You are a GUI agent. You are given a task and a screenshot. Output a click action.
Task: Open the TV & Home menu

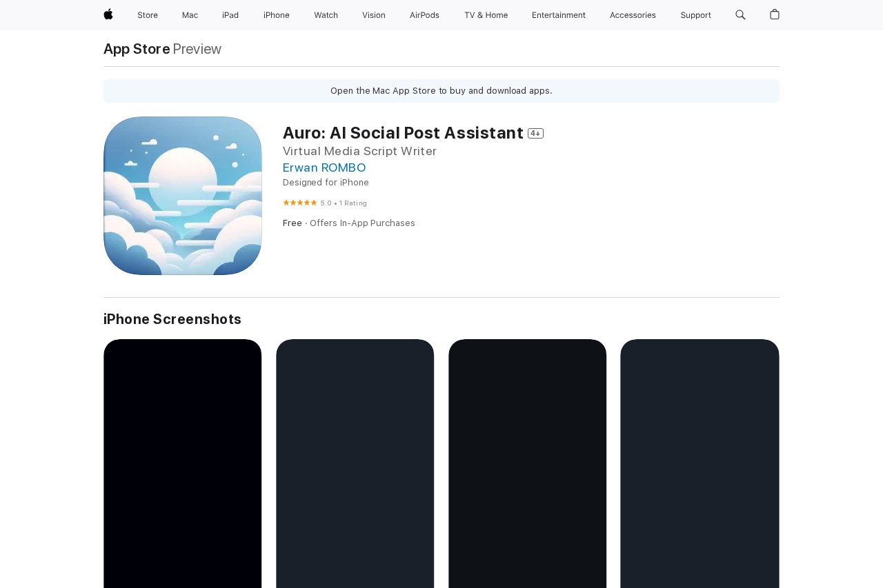[x=486, y=15]
